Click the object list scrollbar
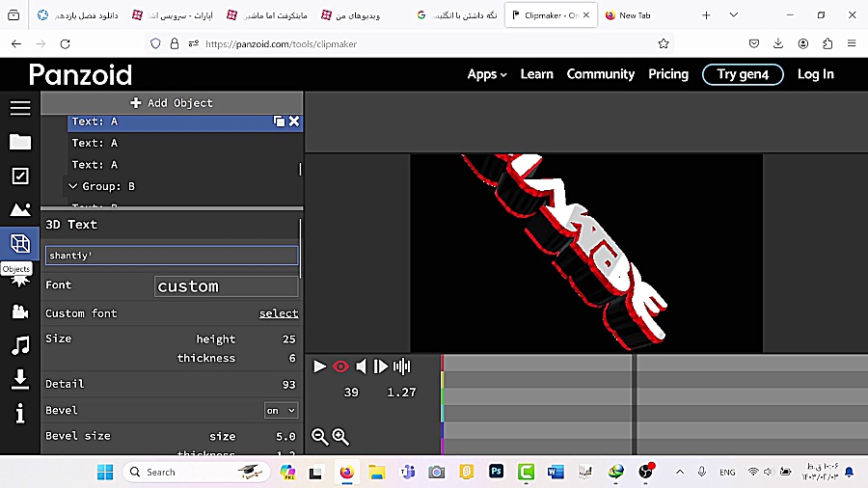868x488 pixels. click(x=300, y=169)
